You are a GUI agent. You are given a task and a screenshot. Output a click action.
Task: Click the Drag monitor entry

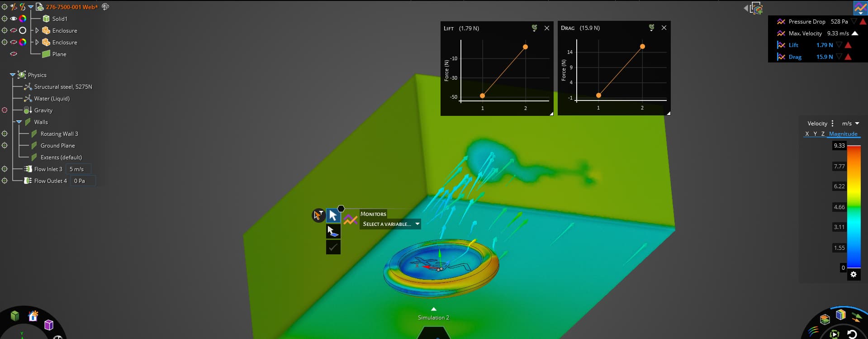pyautogui.click(x=795, y=57)
